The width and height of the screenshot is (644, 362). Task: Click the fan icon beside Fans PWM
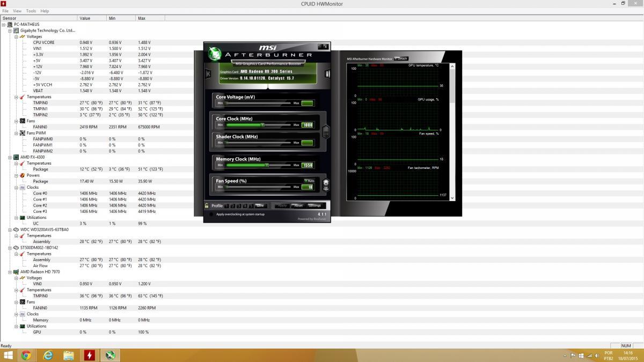click(x=22, y=133)
